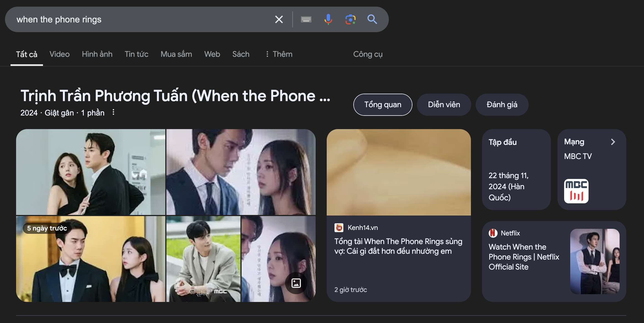644x323 pixels.
Task: Switch to the Đánh giá view
Action: 502,104
